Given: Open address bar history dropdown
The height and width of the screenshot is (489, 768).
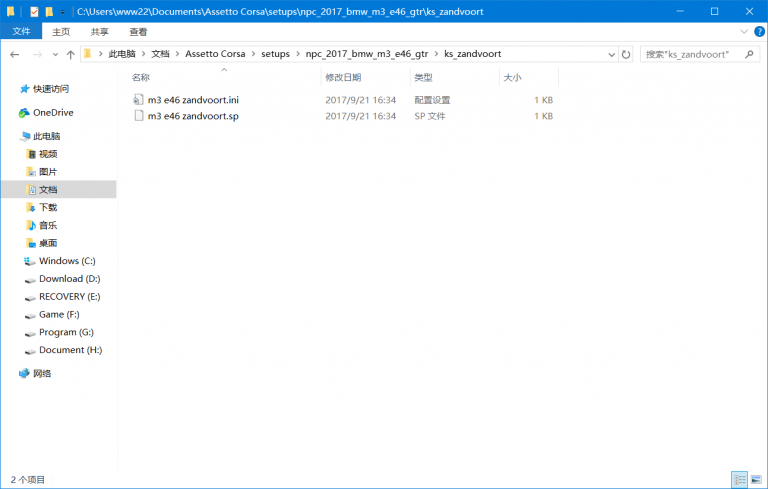Looking at the screenshot, I should (x=611, y=54).
